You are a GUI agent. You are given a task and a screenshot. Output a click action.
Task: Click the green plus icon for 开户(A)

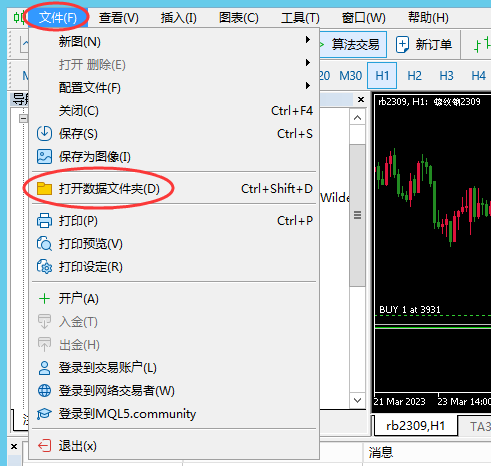click(44, 299)
